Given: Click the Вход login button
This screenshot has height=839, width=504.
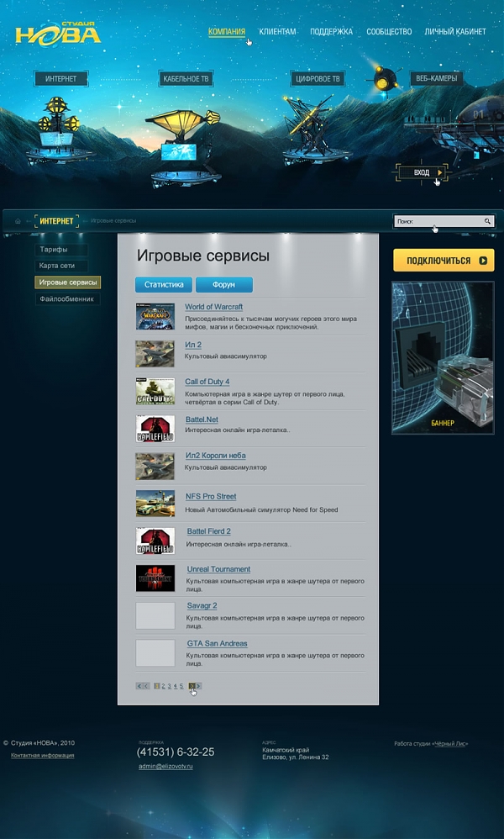Looking at the screenshot, I should (x=423, y=172).
